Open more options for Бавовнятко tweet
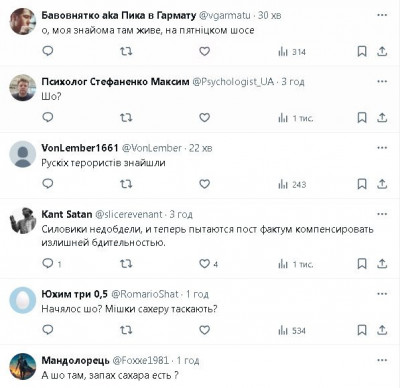The image size is (400, 388). [x=382, y=15]
